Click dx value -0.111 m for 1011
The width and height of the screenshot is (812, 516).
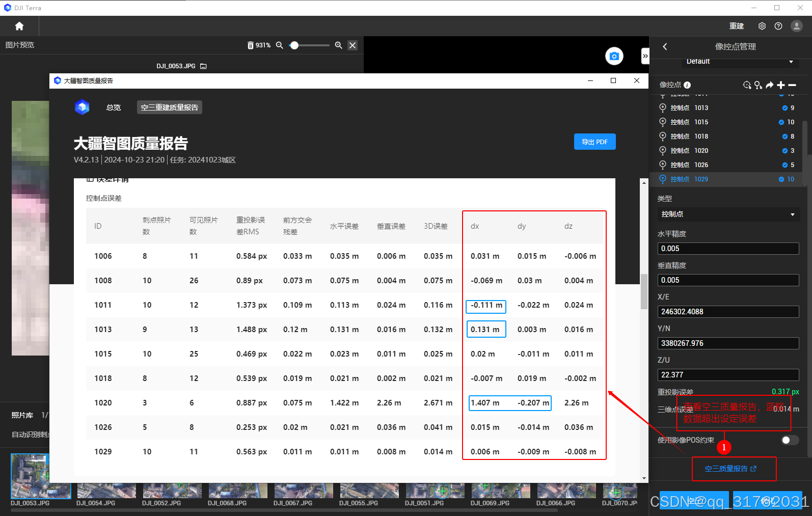(486, 305)
